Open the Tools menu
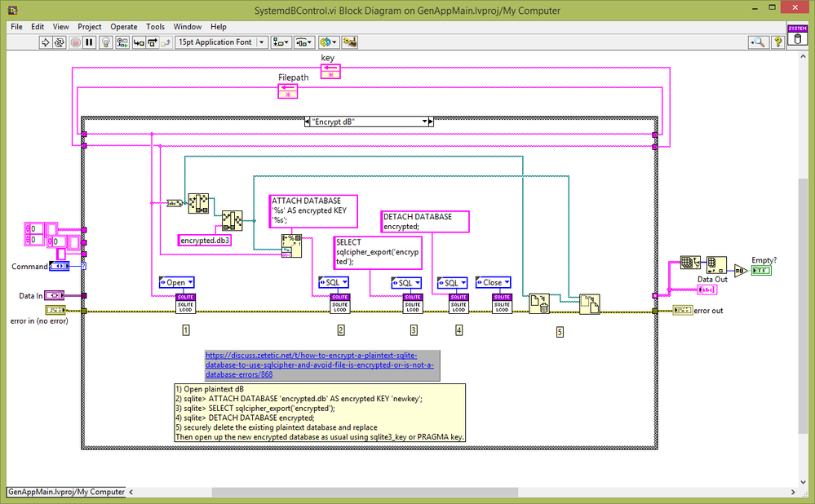 coord(155,27)
